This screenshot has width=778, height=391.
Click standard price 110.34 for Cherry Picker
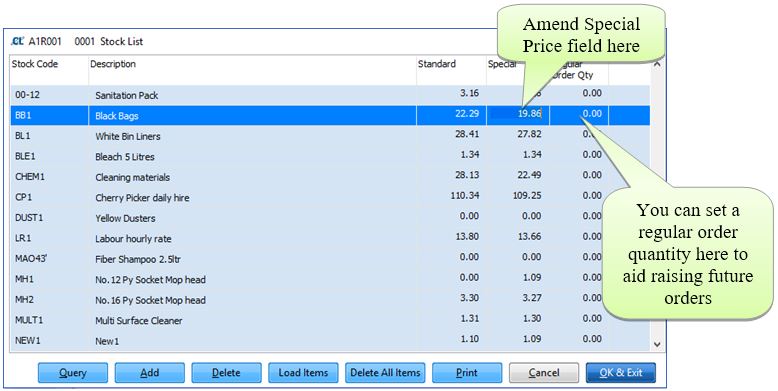tap(465, 196)
